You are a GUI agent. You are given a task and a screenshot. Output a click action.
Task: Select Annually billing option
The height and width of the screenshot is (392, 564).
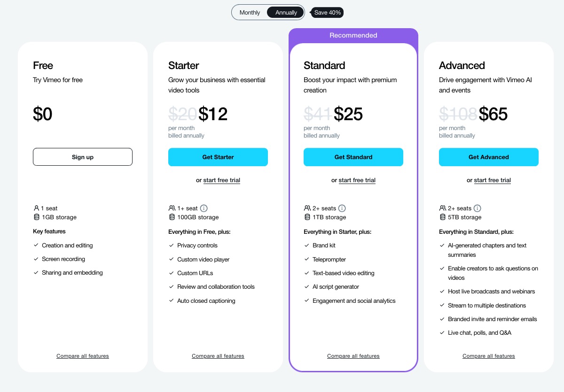click(x=286, y=13)
